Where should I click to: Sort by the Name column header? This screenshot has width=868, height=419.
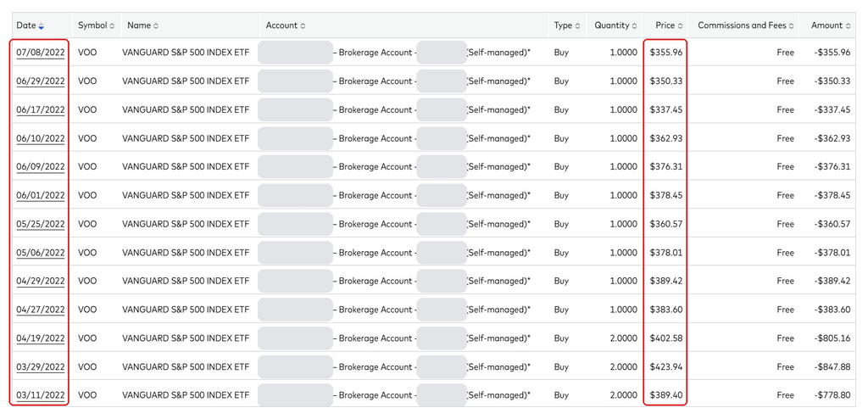point(142,25)
